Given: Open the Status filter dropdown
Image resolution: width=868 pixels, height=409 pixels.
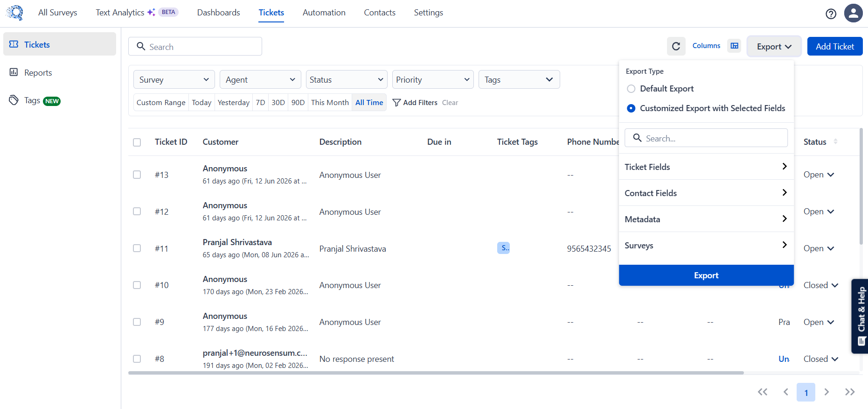Looking at the screenshot, I should [347, 79].
